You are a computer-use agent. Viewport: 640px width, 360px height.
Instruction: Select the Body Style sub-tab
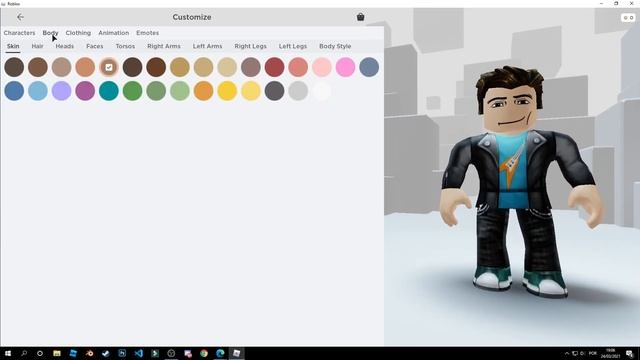(x=335, y=46)
